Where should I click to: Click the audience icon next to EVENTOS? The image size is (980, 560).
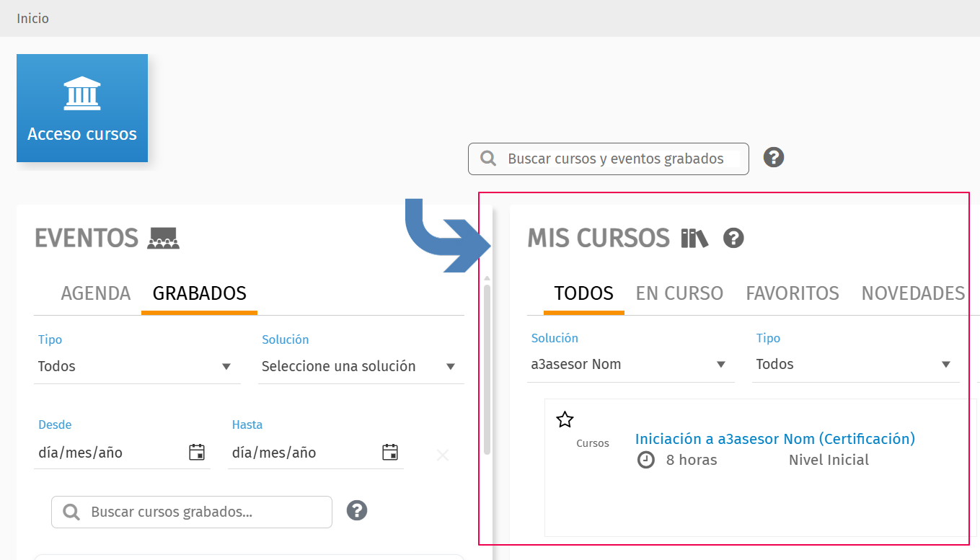(x=163, y=238)
